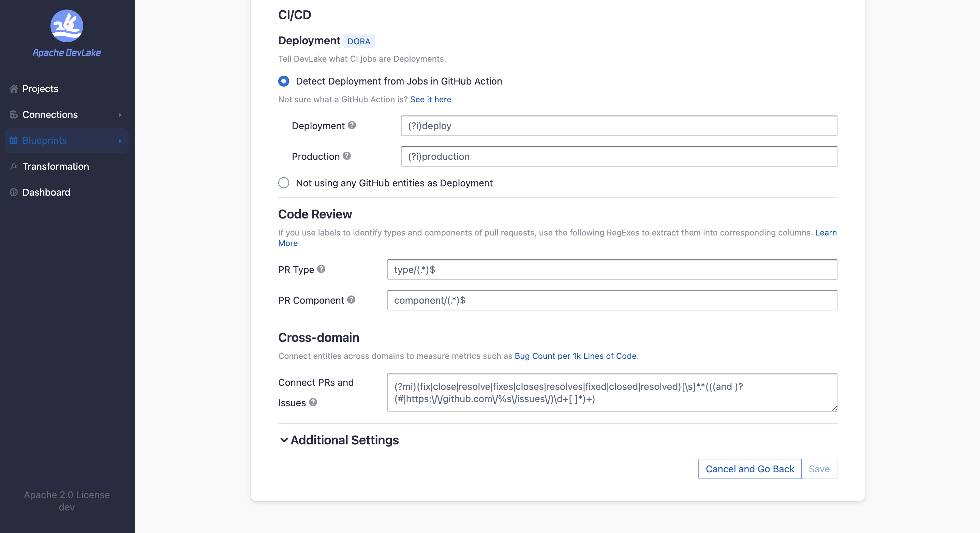Click help icon beside Production label

coord(346,156)
